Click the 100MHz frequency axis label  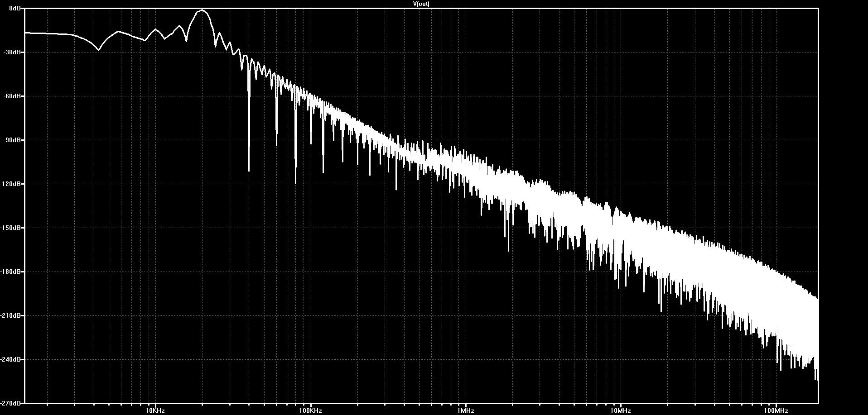coord(776,410)
